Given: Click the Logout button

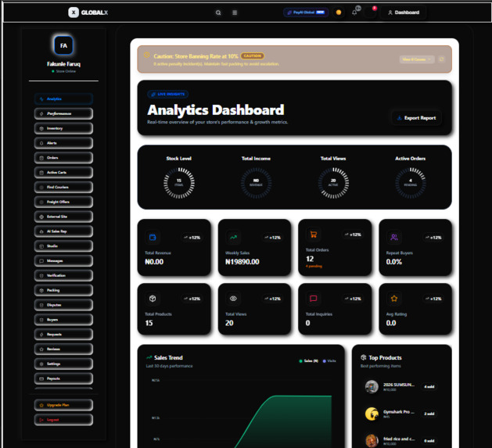Looking at the screenshot, I should 63,420.
